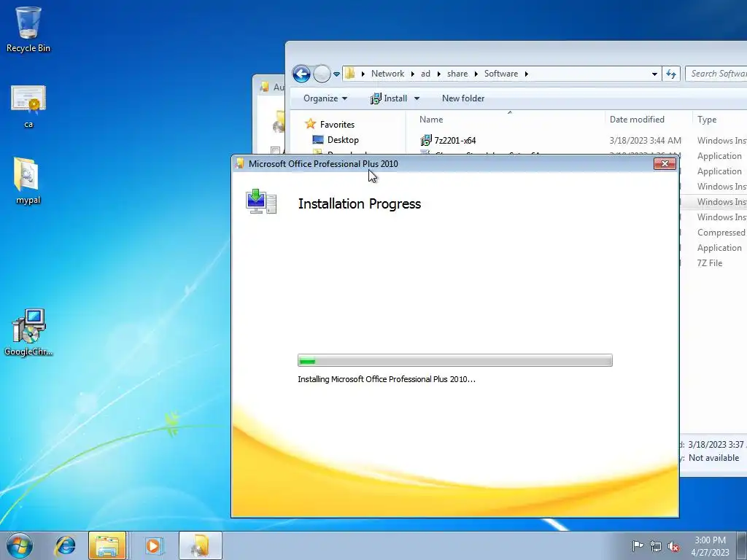Click the '7Z File' type cell
The image size is (747, 560).
click(709, 262)
